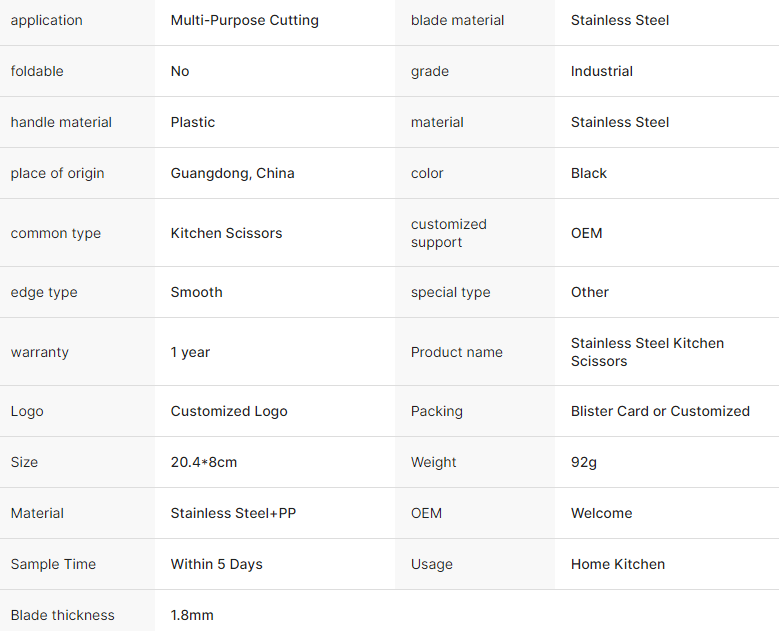
Task: Select 'Guangdong, China' place of origin
Action: [x=232, y=173]
